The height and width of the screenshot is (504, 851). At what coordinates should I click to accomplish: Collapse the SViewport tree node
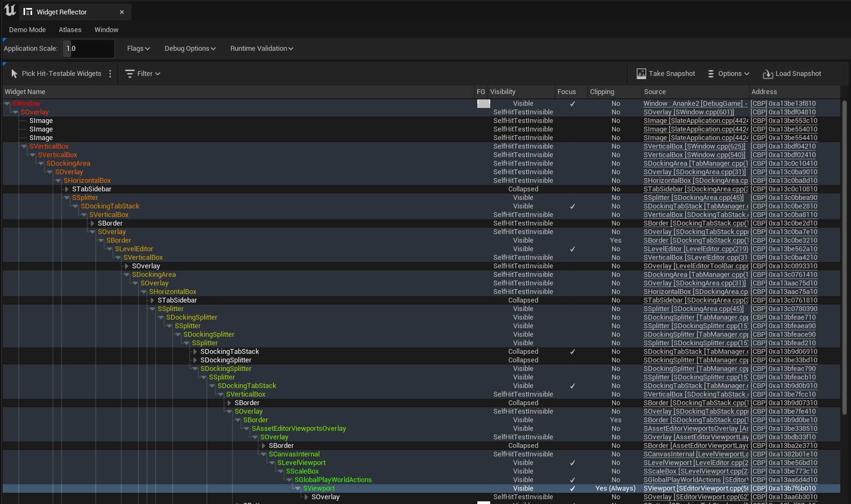298,489
